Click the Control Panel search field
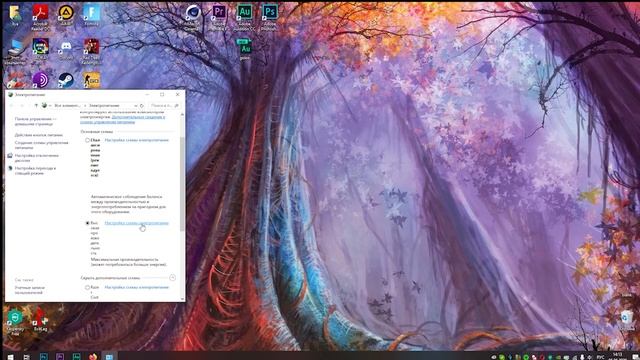 pyautogui.click(x=164, y=106)
